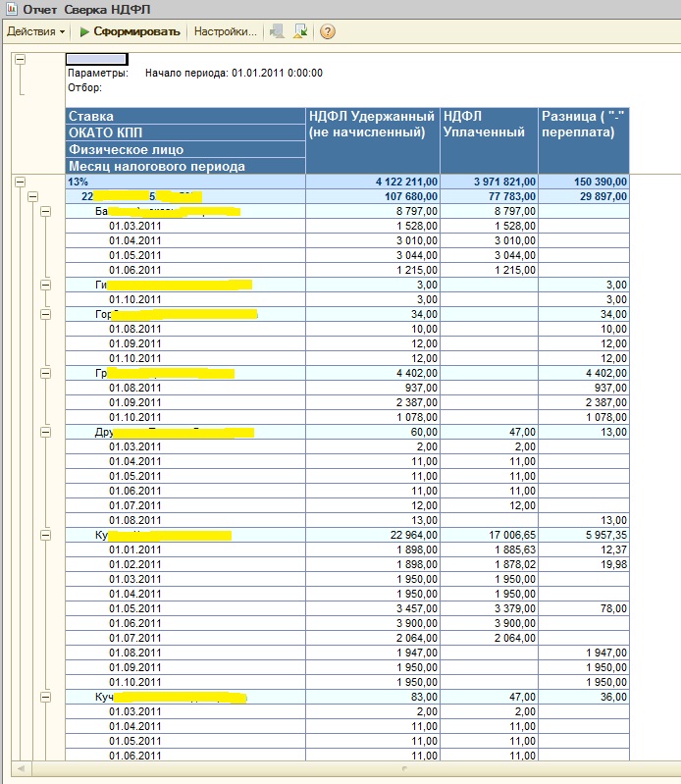Collapse the 13% rate group
Screen dimensions: 681x784
(20, 182)
